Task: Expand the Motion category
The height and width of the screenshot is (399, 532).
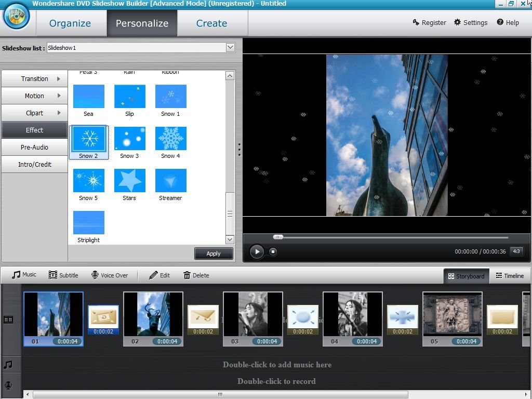Action: tap(34, 96)
